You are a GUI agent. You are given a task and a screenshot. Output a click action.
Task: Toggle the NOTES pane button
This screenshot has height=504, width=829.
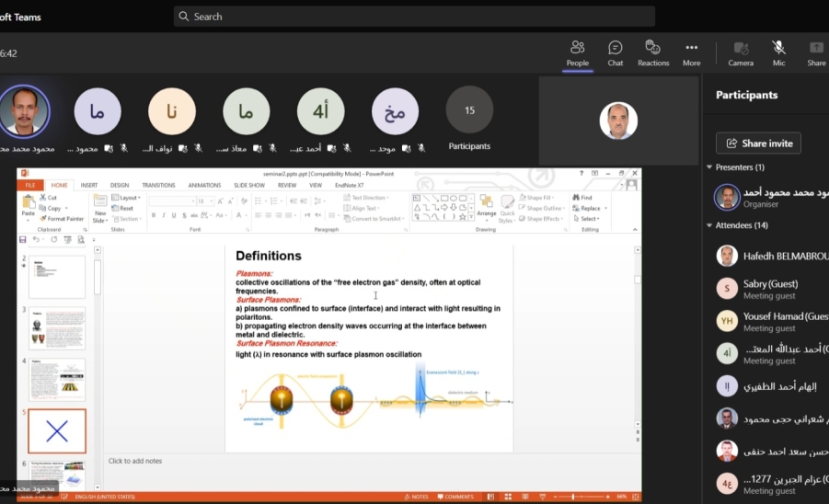pos(416,497)
